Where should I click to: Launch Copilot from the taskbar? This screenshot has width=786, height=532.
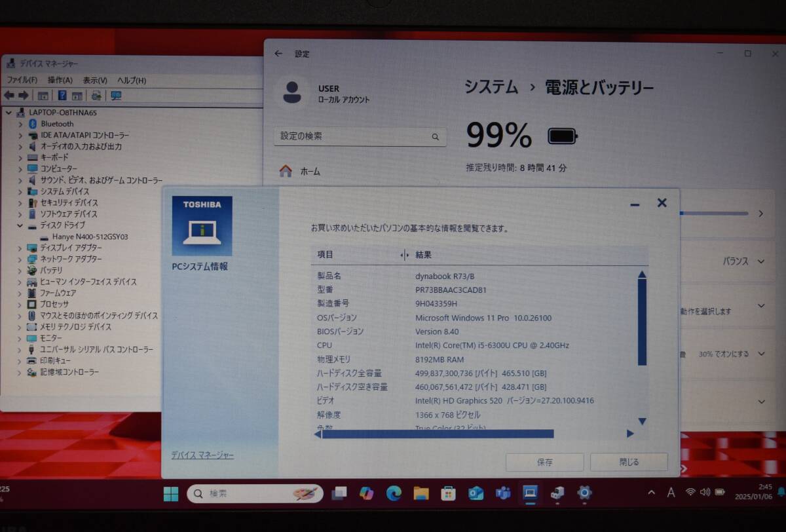[366, 493]
